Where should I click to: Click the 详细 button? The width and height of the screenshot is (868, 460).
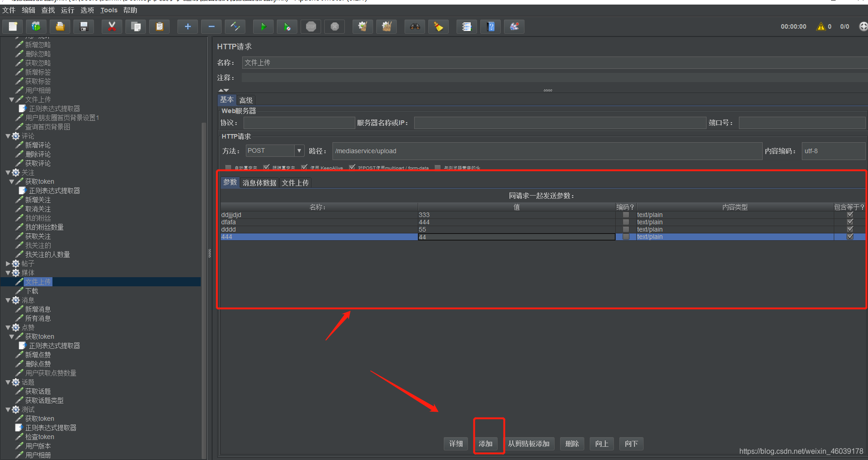coord(456,444)
